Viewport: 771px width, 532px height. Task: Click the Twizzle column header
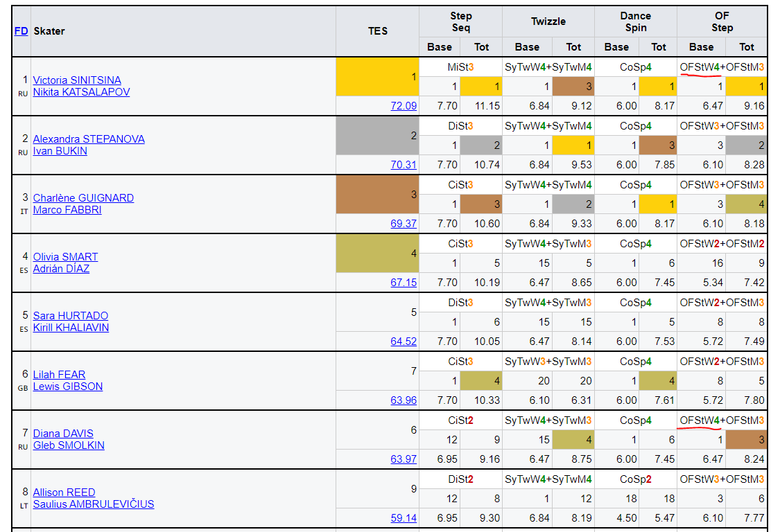(x=548, y=21)
